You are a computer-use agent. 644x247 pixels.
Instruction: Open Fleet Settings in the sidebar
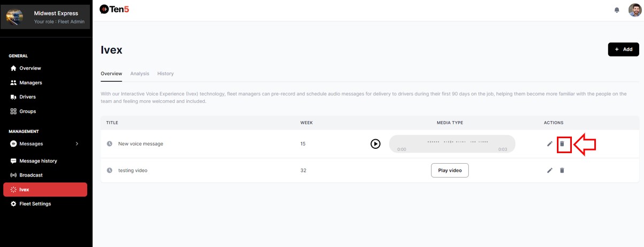click(x=35, y=204)
